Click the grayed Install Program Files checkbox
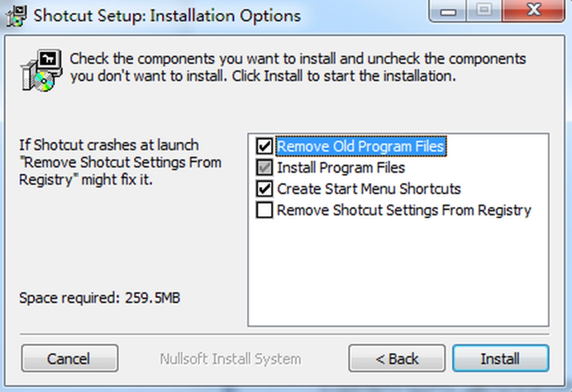The height and width of the screenshot is (392, 572). click(x=264, y=168)
